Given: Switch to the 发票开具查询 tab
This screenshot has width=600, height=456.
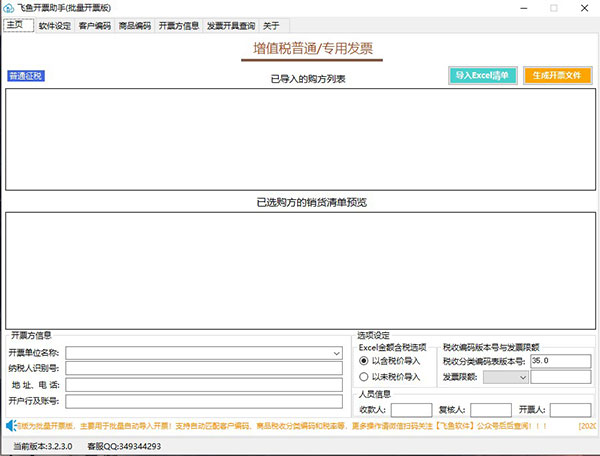Looking at the screenshot, I should [231, 26].
